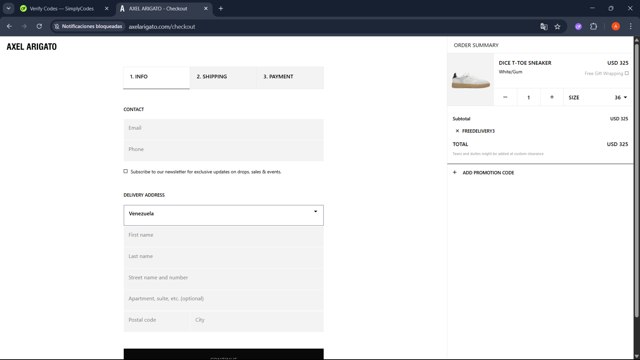Remove the FREEDELIVERY3 promo code
The image size is (640, 360).
pos(457,131)
